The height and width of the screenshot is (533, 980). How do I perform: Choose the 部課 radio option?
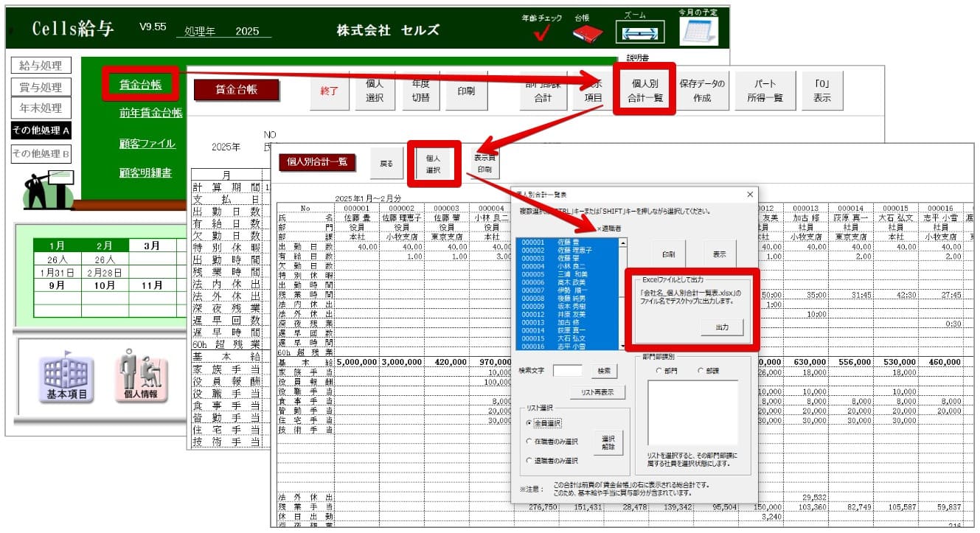pos(701,372)
